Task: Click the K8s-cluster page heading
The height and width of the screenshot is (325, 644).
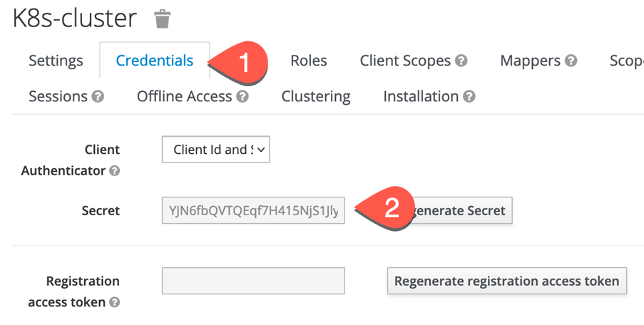Action: (75, 19)
